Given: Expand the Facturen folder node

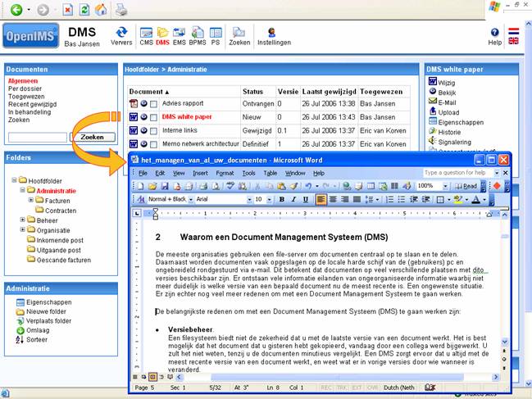Looking at the screenshot, I should point(31,200).
